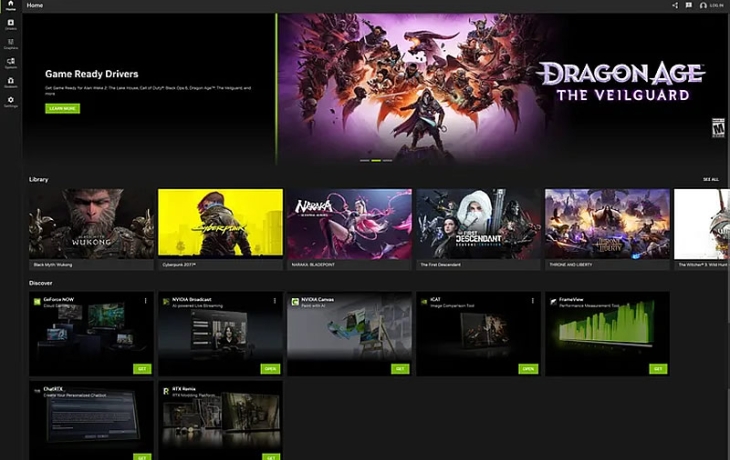Click the NVIDIA Broadcast card title
730x460 pixels.
192,299
